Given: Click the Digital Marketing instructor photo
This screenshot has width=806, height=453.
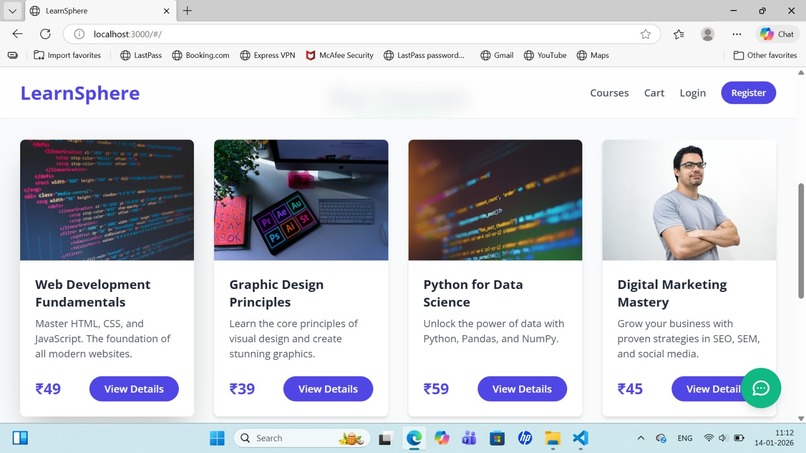Looking at the screenshot, I should [689, 200].
